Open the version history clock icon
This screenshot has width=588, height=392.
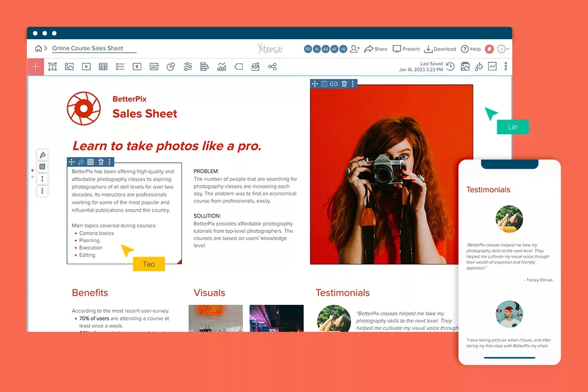(x=450, y=67)
